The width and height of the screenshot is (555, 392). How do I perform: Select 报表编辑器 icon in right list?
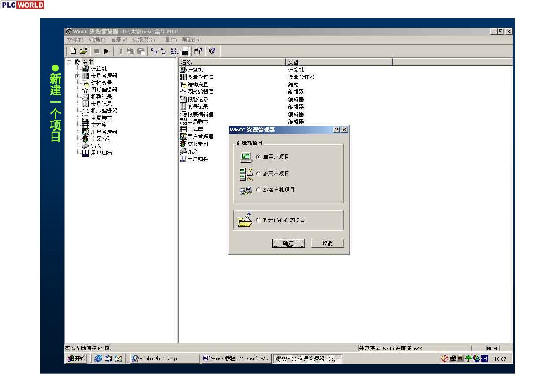(183, 114)
